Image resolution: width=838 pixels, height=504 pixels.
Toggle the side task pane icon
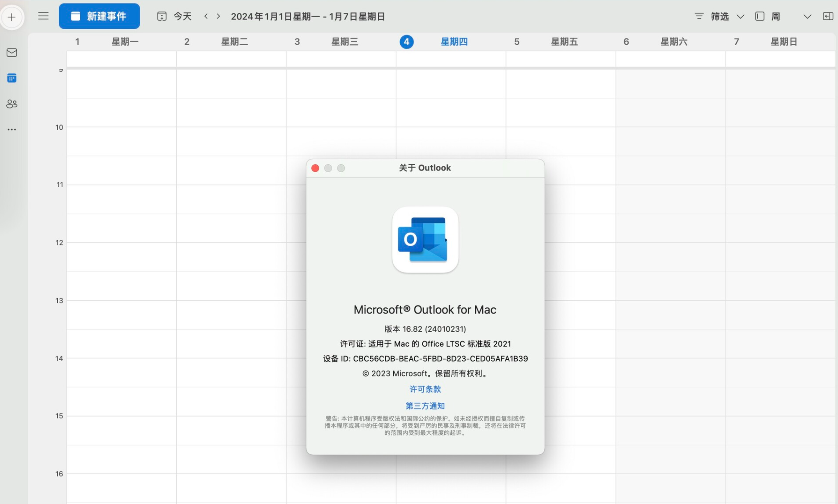coord(828,16)
